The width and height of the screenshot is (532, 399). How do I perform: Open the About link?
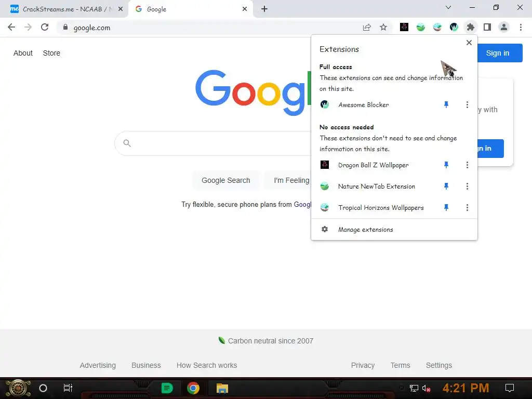point(23,53)
